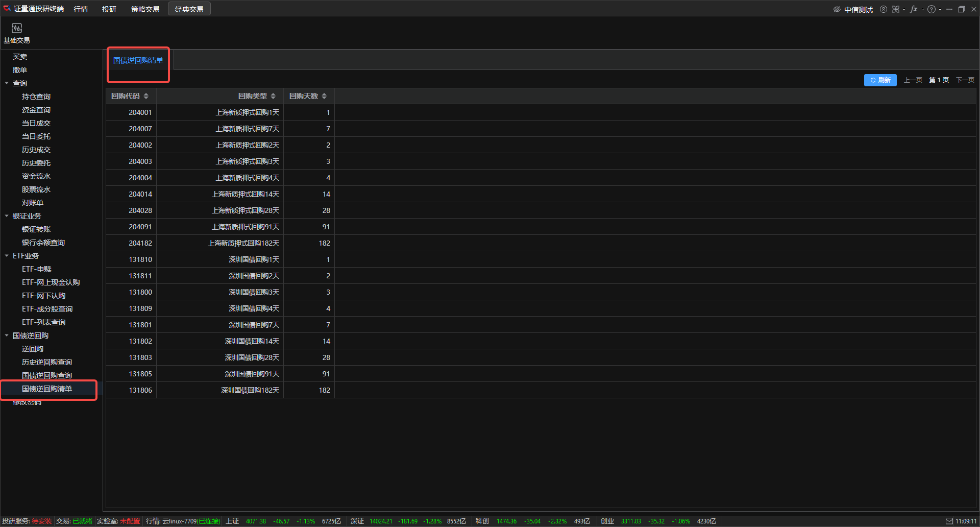Image resolution: width=980 pixels, height=527 pixels.
Task: Sort by 回购天数 column arrows
Action: click(324, 96)
